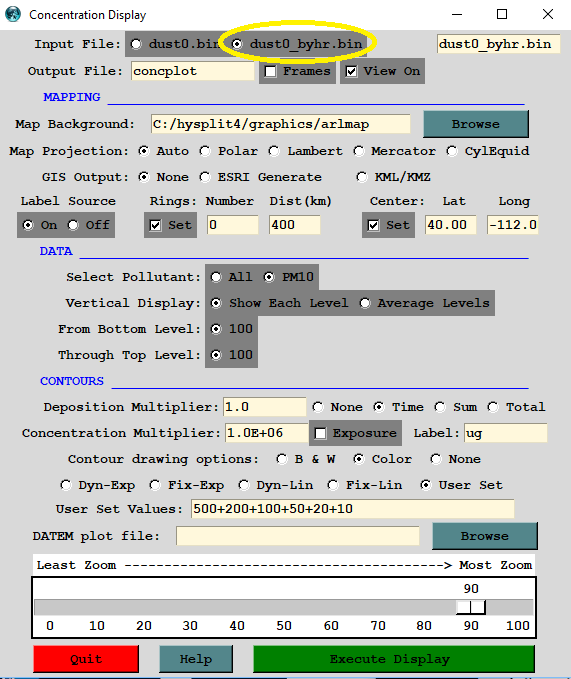Click the dust0_byhr.bin input file field
Viewport: 571px width, 679px height.
click(x=498, y=44)
